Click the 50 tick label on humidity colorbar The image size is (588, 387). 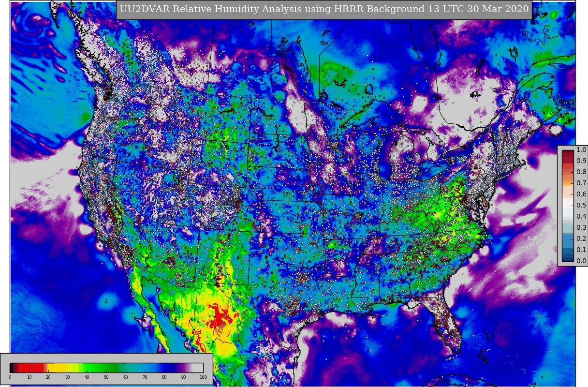[106, 377]
